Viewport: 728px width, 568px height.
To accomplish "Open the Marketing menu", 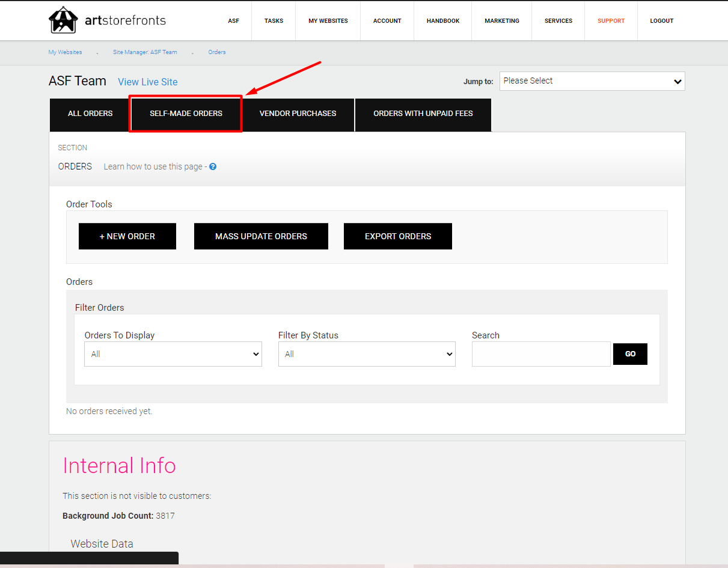I will point(502,20).
